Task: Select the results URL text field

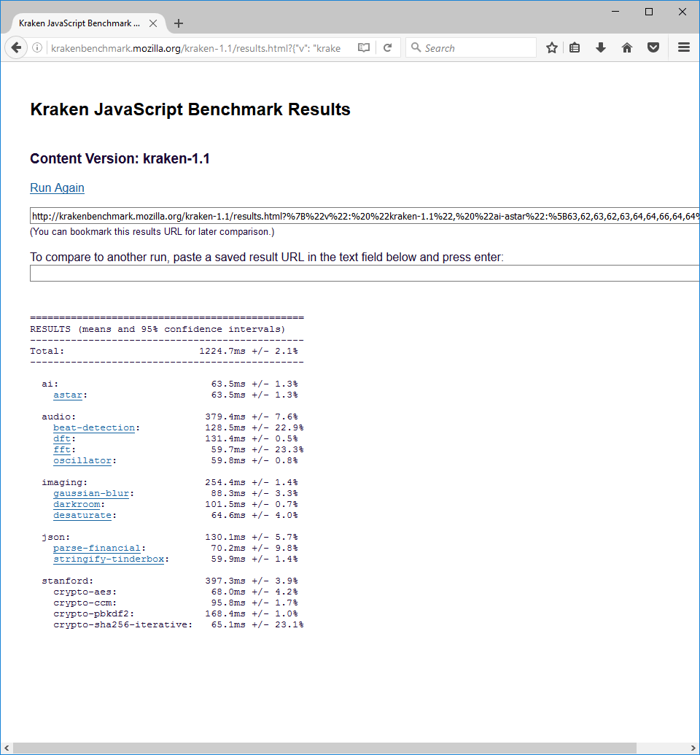Action: pyautogui.click(x=365, y=216)
